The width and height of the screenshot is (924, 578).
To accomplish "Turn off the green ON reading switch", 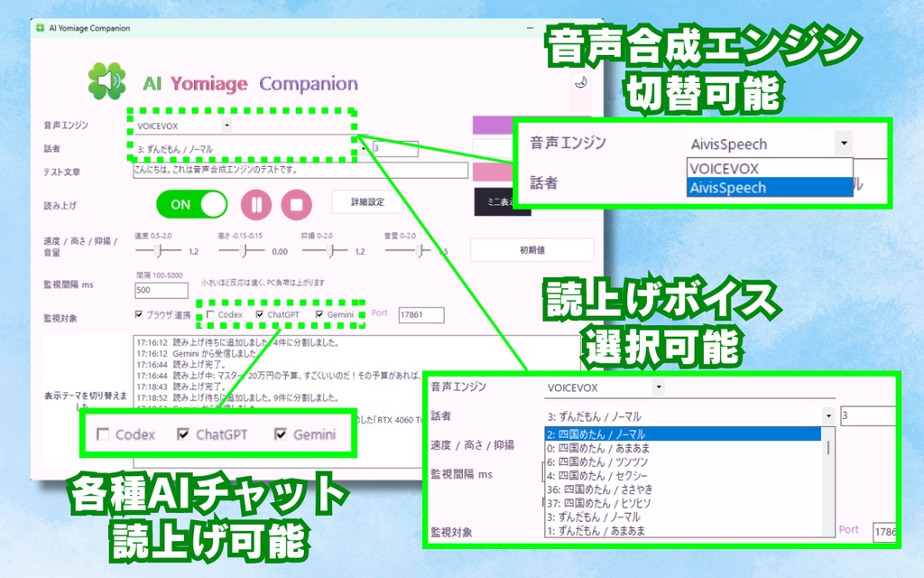I will click(x=192, y=205).
